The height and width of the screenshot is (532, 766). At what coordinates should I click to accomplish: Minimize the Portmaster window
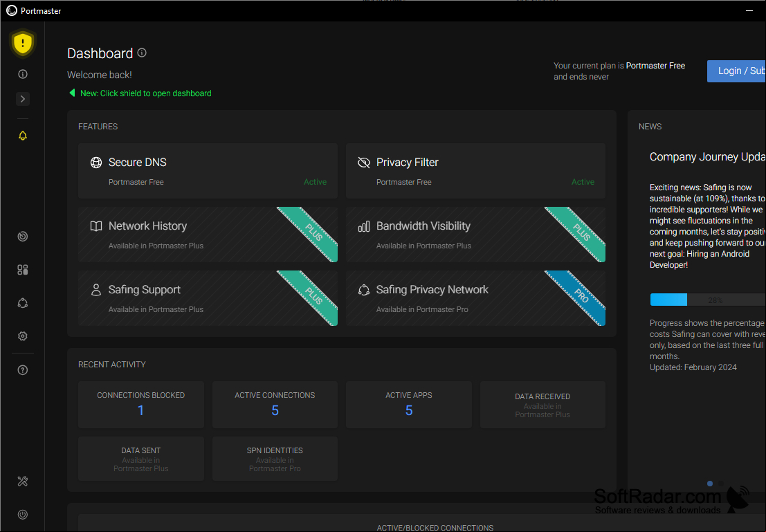point(749,10)
